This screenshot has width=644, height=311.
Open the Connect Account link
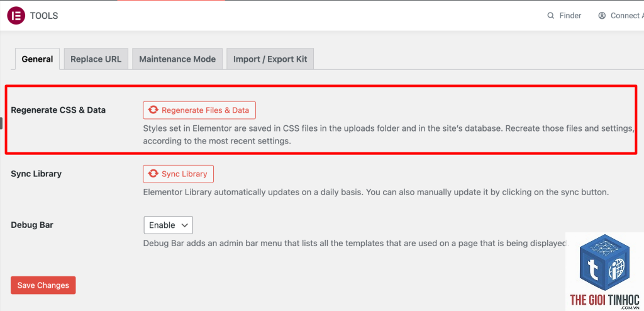[621, 16]
